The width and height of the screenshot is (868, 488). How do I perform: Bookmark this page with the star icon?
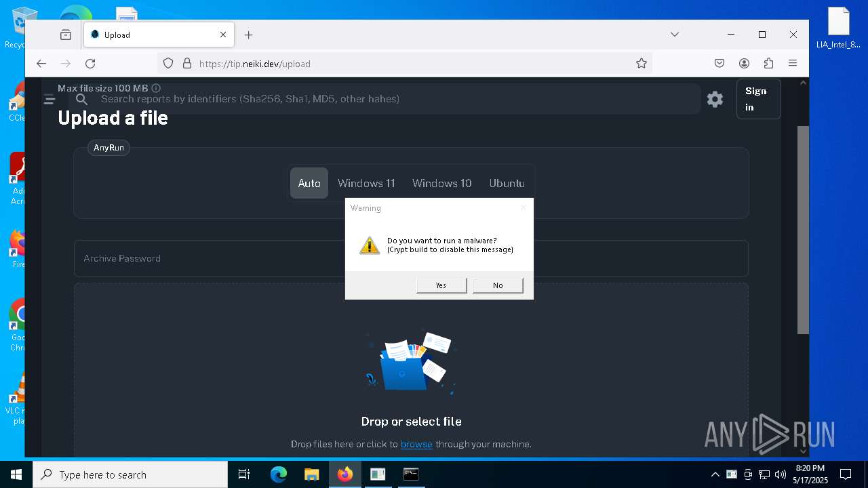(x=642, y=64)
